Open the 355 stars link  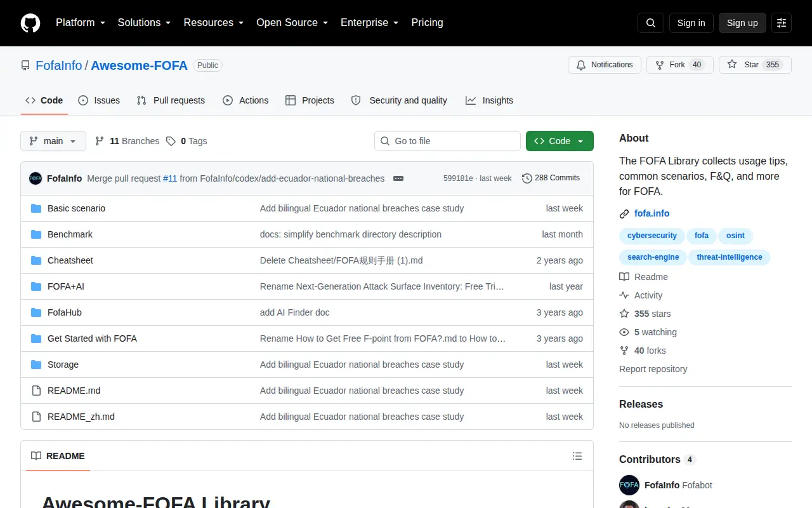point(645,314)
